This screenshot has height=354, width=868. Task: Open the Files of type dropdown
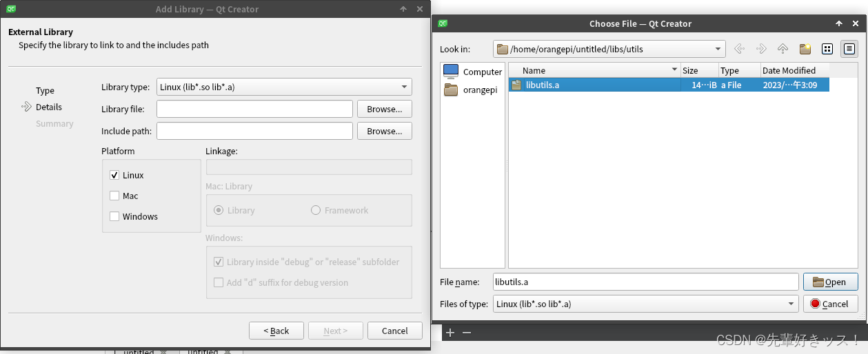tap(646, 304)
